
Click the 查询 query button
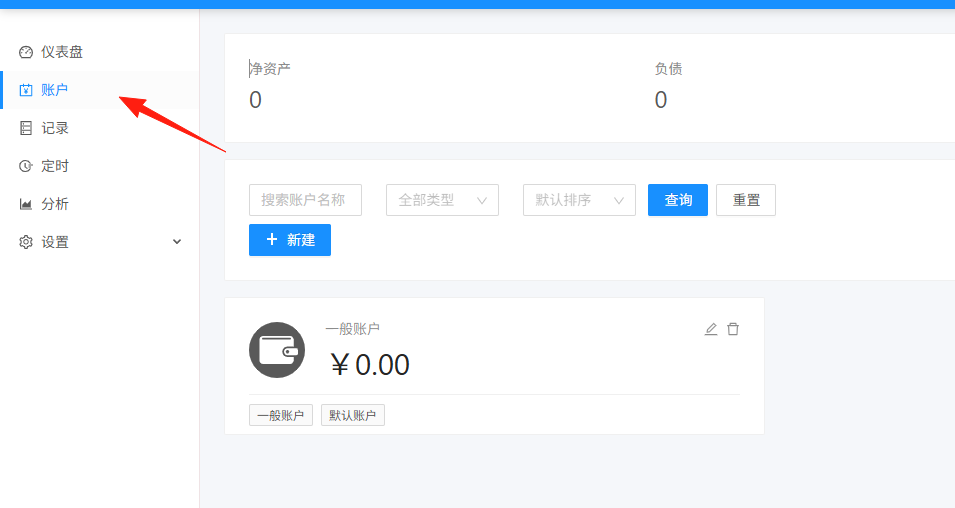[x=678, y=200]
